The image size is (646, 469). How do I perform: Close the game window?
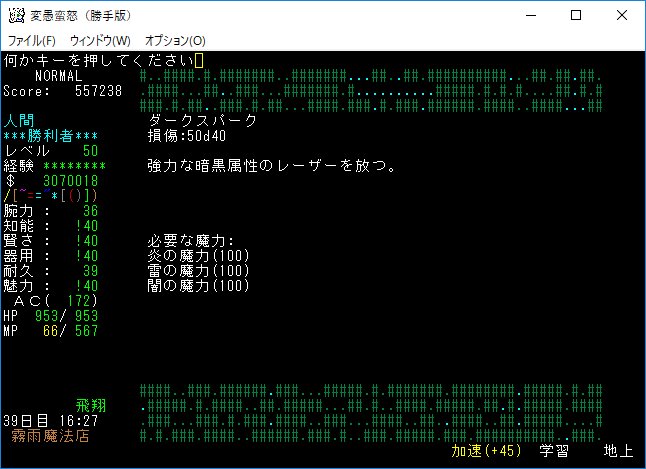(621, 15)
